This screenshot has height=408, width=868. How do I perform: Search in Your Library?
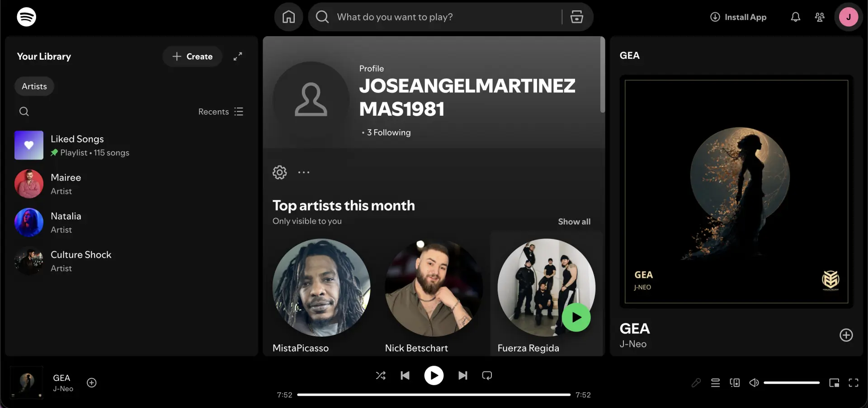[x=24, y=112]
